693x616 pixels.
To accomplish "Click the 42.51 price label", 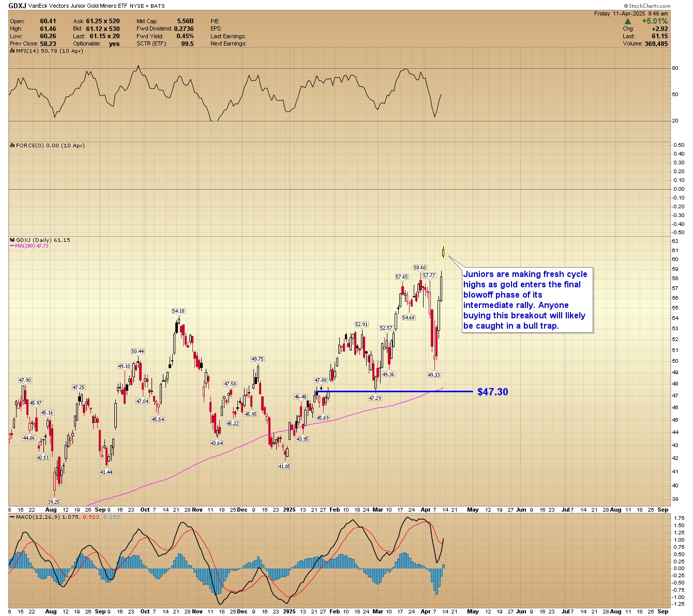I will pos(43,457).
